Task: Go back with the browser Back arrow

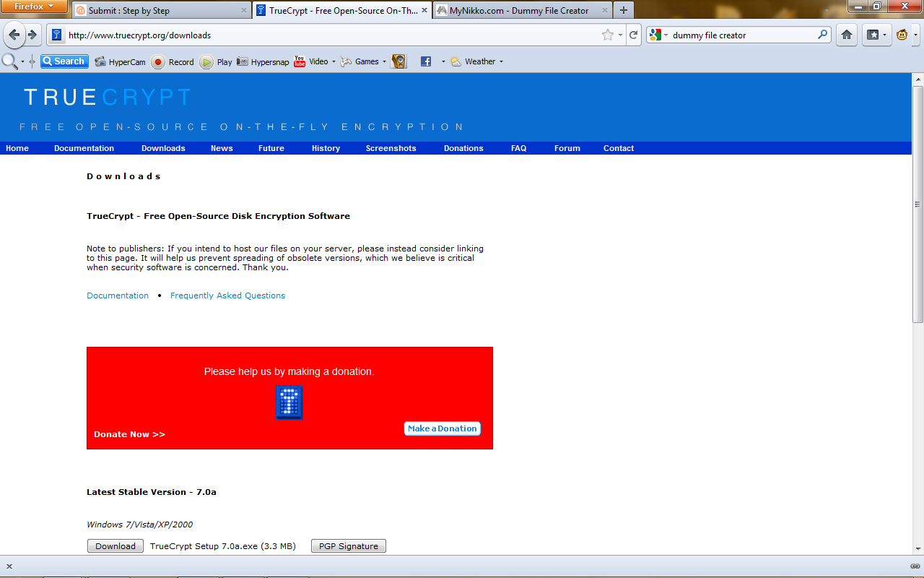Action: point(14,35)
